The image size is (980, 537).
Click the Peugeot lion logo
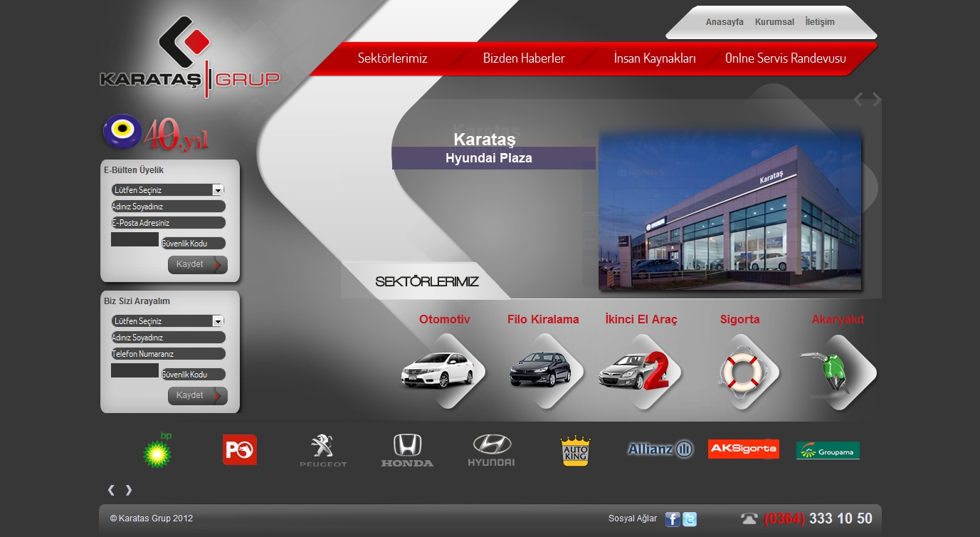click(x=322, y=450)
